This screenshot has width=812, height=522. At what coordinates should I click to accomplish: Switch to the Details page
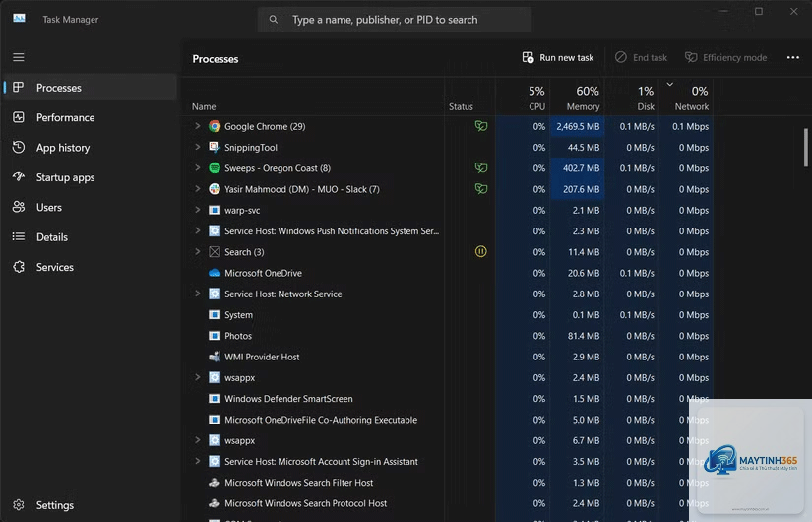[91, 237]
